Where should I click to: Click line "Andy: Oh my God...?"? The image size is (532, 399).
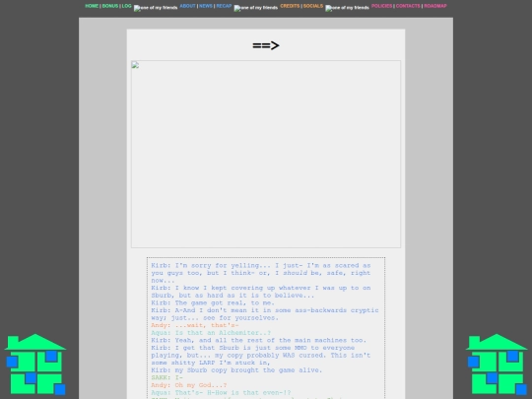click(188, 385)
